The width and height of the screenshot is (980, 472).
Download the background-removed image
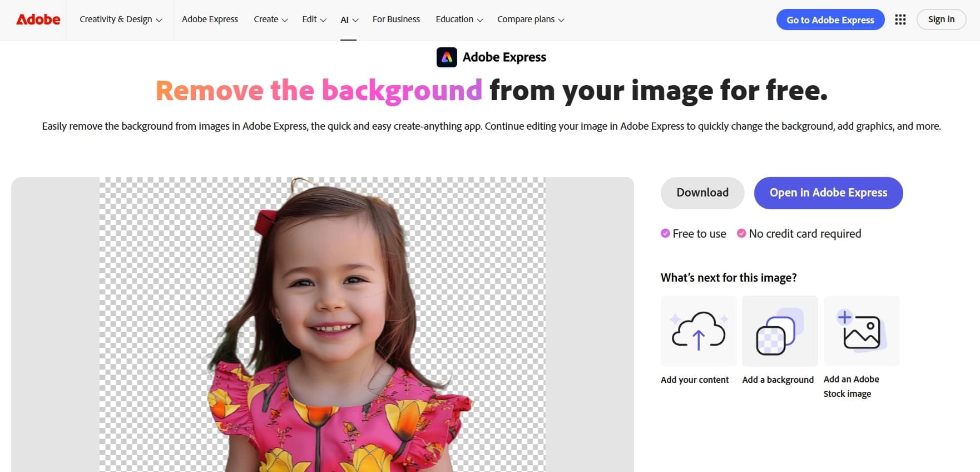click(702, 193)
